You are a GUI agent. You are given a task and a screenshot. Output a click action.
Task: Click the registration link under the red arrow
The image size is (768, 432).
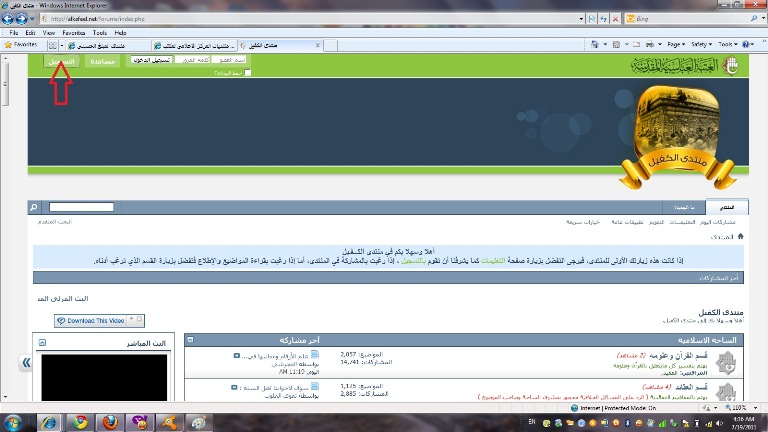tap(61, 61)
